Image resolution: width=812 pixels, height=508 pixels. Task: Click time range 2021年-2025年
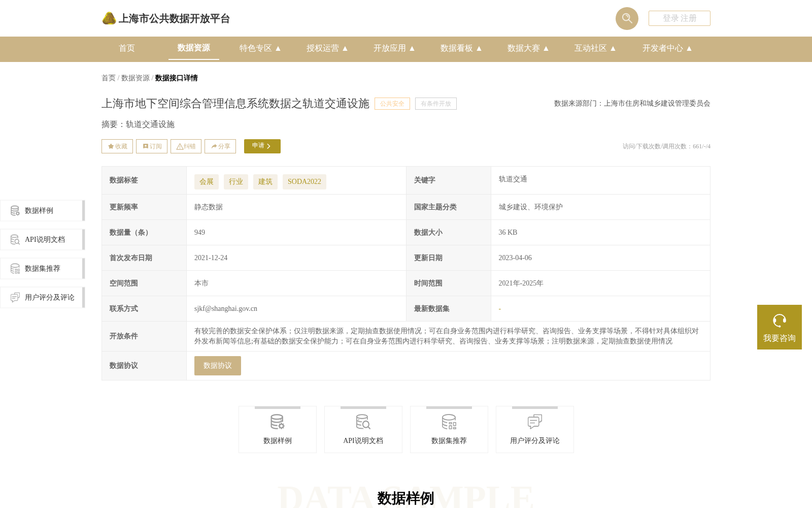pos(521,283)
